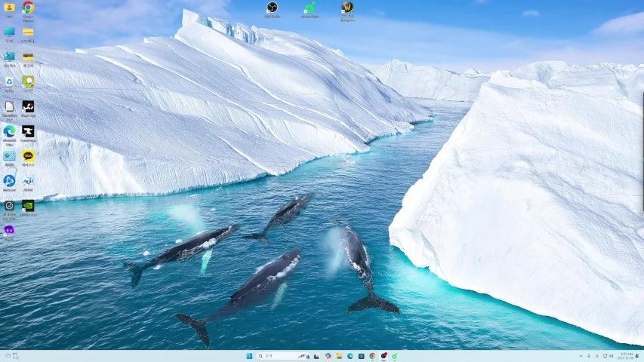This screenshot has height=362, width=644.
Task: Open Microsoft Edge desktop shortcut
Action: [9, 130]
